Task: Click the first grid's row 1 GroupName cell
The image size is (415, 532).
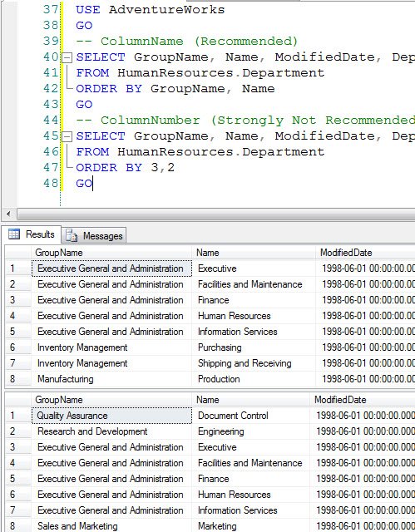Action: point(111,268)
